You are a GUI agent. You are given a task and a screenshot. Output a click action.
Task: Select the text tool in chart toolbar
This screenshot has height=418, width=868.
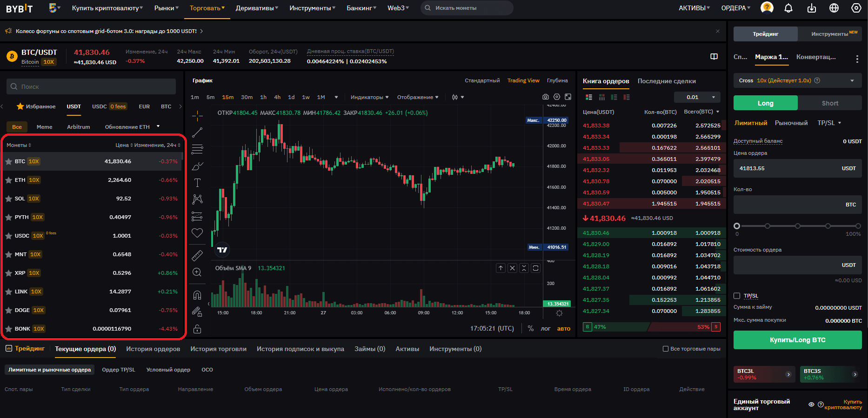click(x=197, y=183)
